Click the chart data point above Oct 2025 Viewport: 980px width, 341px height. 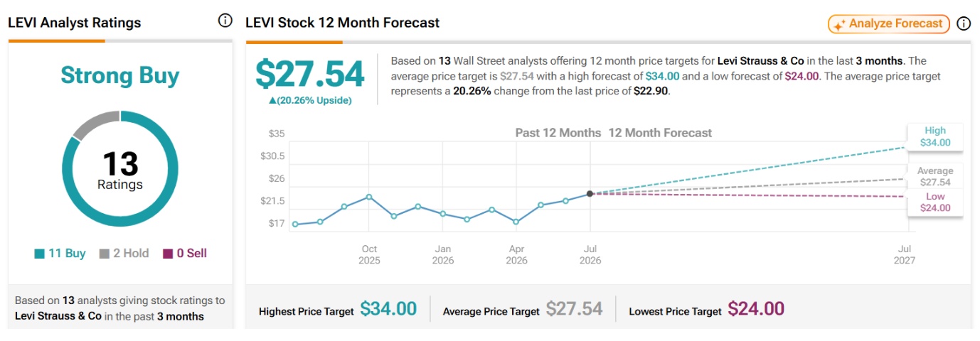pos(369,197)
